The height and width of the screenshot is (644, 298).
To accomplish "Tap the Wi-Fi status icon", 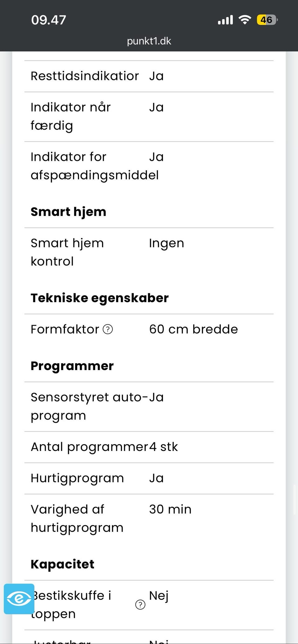I will [x=245, y=20].
